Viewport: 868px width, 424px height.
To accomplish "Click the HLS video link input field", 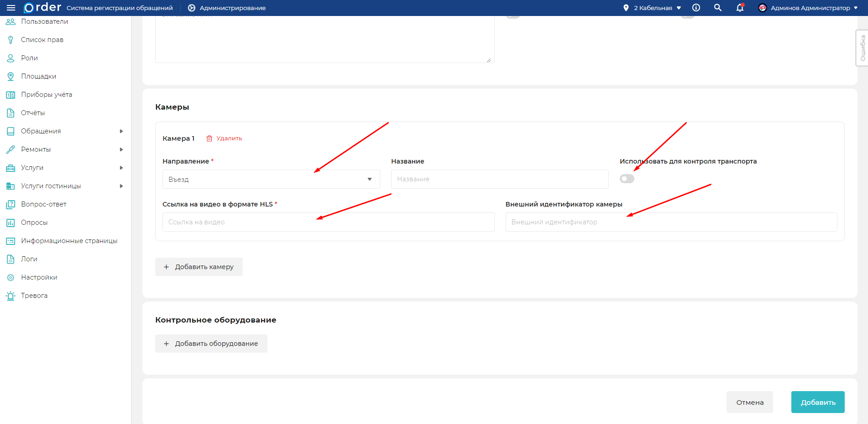I will click(x=328, y=222).
